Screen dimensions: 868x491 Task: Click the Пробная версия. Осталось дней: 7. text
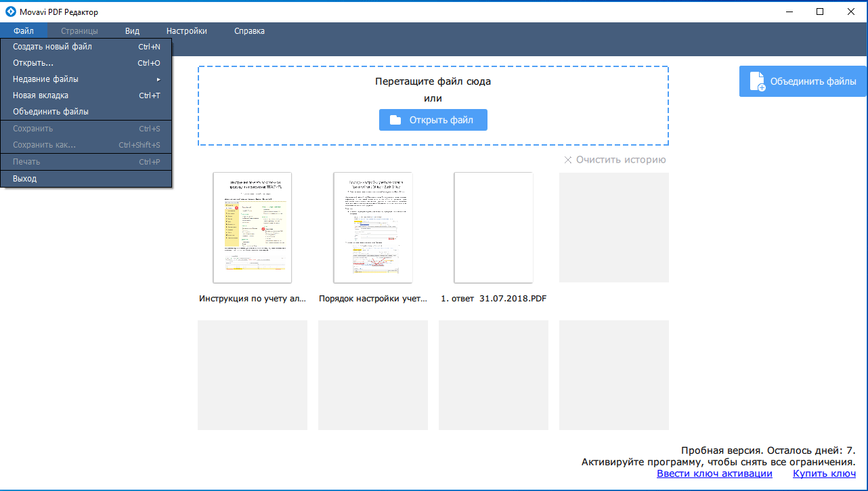768,450
